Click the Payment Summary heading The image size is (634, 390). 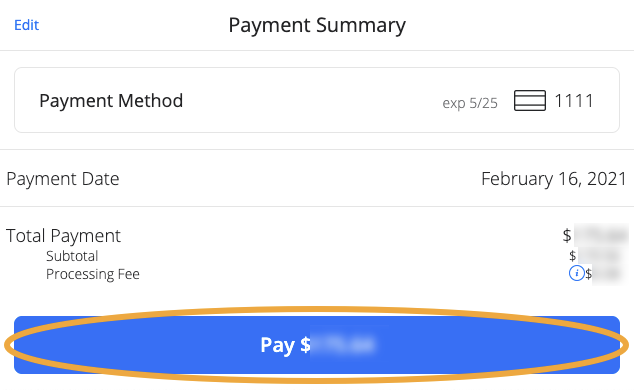317,25
